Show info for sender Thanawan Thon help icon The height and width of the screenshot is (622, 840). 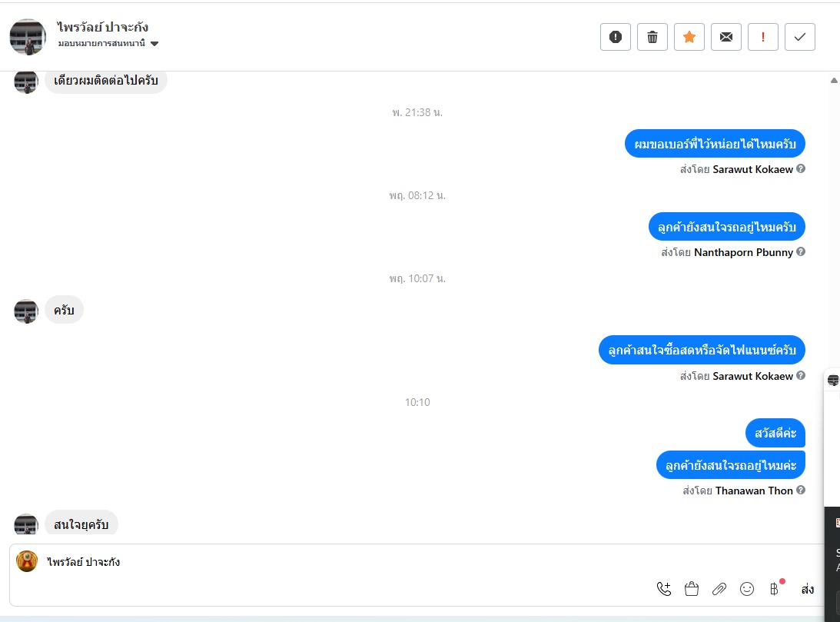800,490
